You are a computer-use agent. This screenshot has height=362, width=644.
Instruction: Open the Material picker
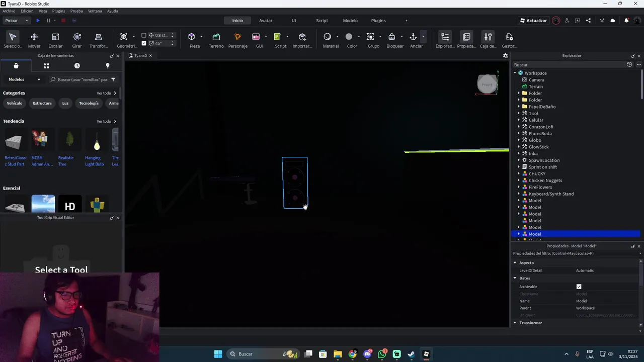click(328, 40)
